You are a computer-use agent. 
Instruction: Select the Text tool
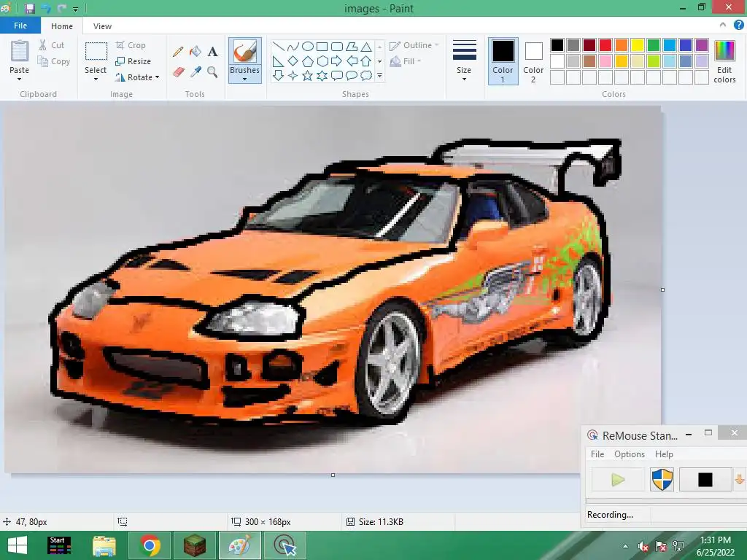coord(212,52)
